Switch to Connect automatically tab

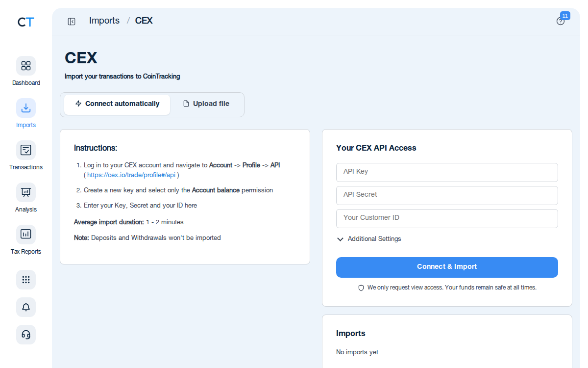click(117, 104)
